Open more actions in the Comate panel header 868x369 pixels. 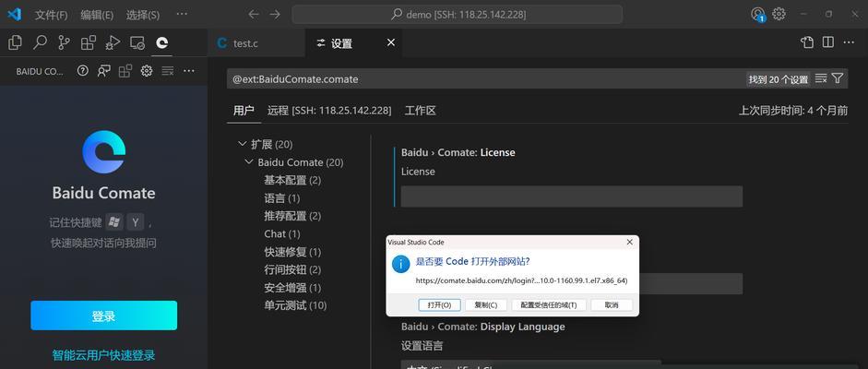click(189, 70)
